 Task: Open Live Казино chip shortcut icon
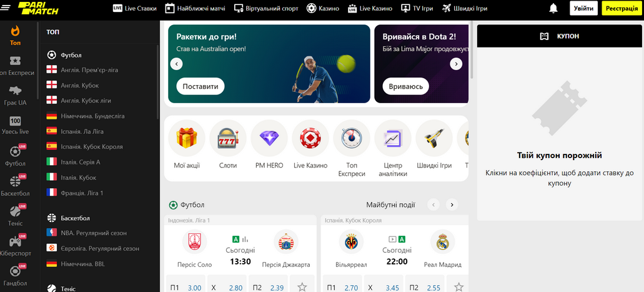click(x=310, y=138)
